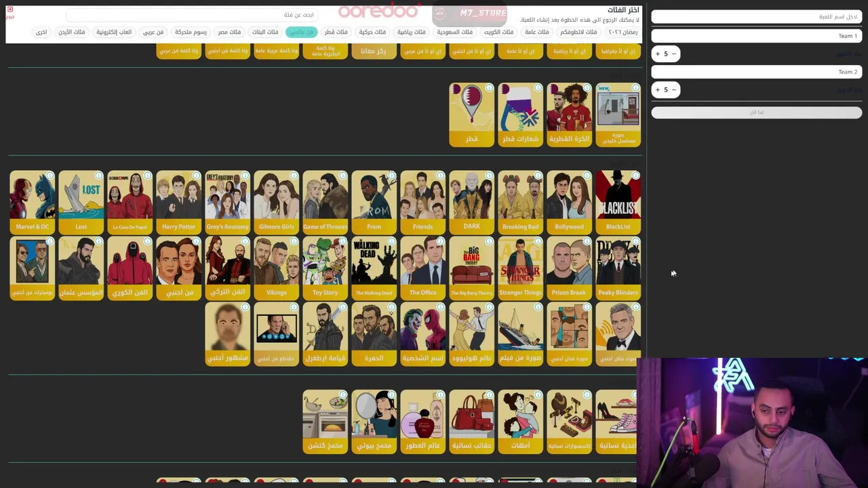The height and width of the screenshot is (488, 868).
Task: Pick The Big Bang Theory card
Action: 472,268
